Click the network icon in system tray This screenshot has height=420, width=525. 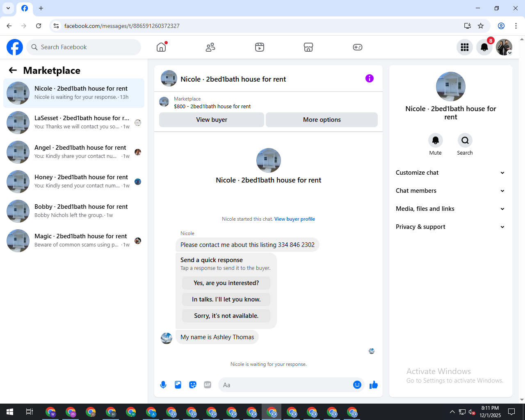coord(462,412)
